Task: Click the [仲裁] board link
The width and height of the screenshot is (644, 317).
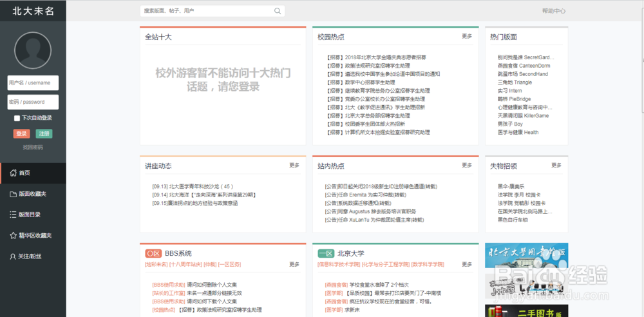Action: [210, 264]
